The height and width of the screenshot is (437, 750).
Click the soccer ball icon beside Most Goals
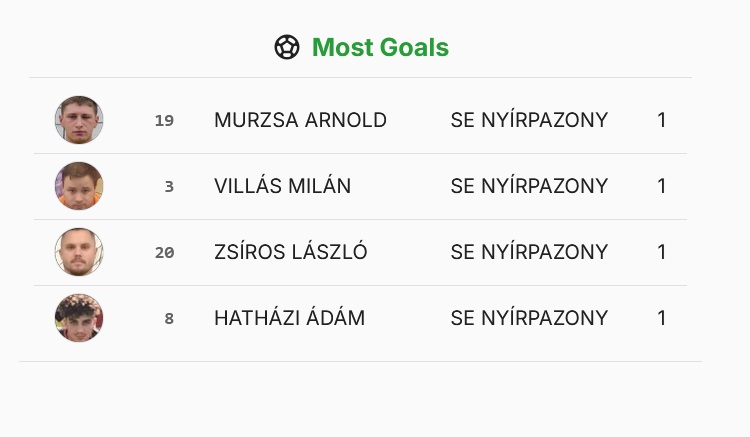[287, 47]
